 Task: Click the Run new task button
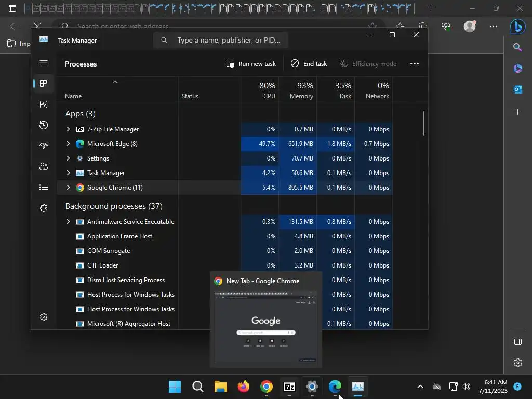click(251, 64)
